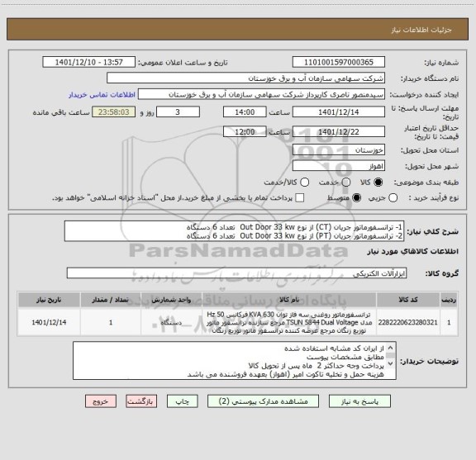This screenshot has width=476, height=460.
Task: Click the چاپ print button
Action: (183, 401)
